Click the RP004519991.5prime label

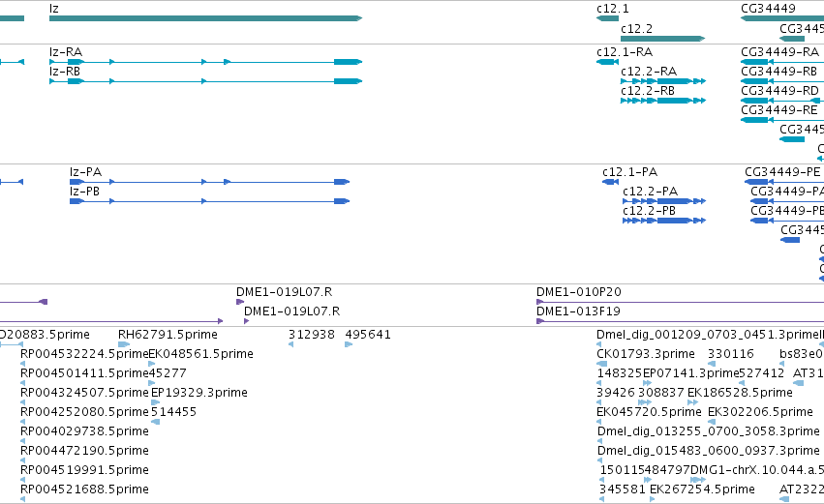84,470
